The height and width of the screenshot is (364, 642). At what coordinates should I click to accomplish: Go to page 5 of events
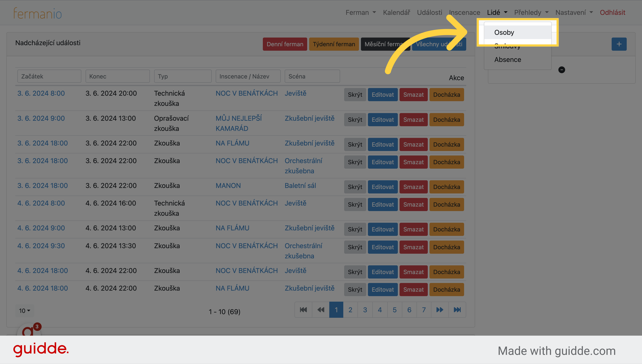[394, 310]
